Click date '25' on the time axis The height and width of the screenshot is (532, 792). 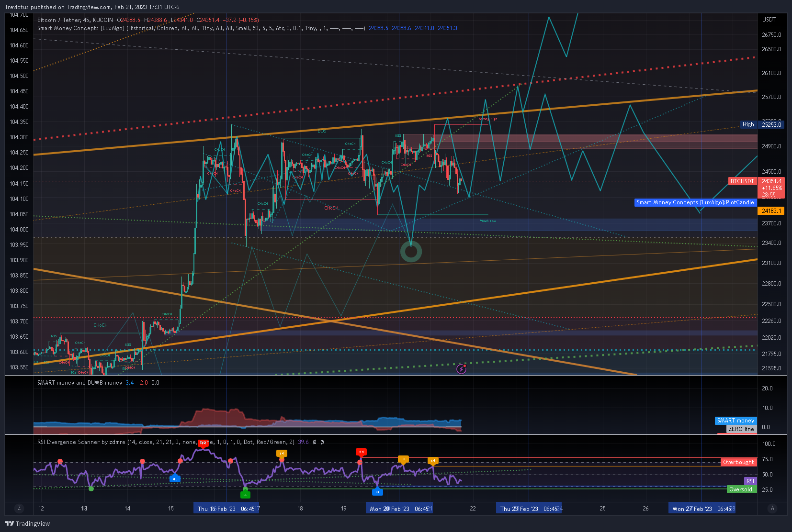click(x=602, y=509)
